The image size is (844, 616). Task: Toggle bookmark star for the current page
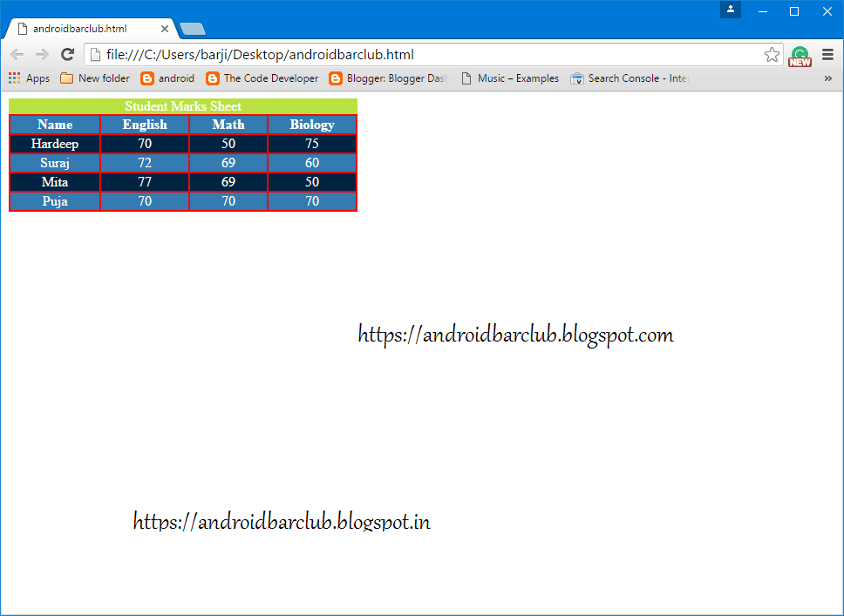click(x=772, y=54)
